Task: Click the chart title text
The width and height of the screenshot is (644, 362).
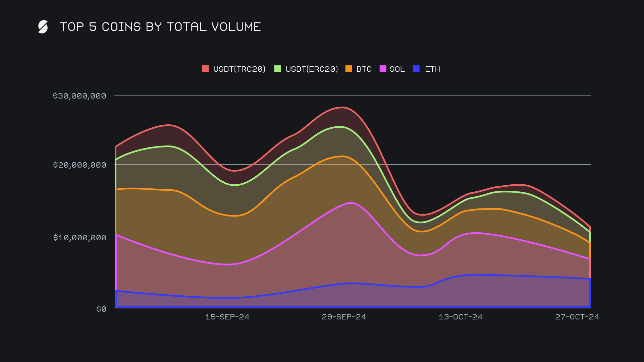Action: click(160, 27)
